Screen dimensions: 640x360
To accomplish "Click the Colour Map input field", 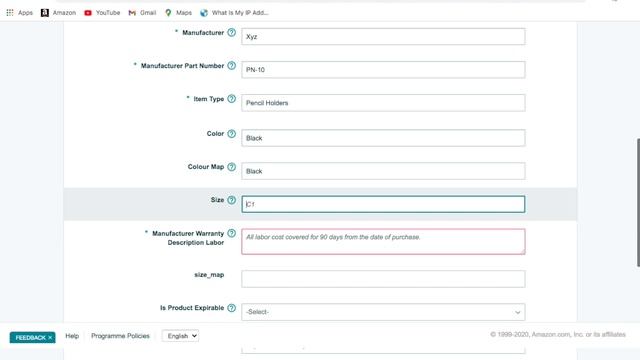I will click(x=383, y=171).
